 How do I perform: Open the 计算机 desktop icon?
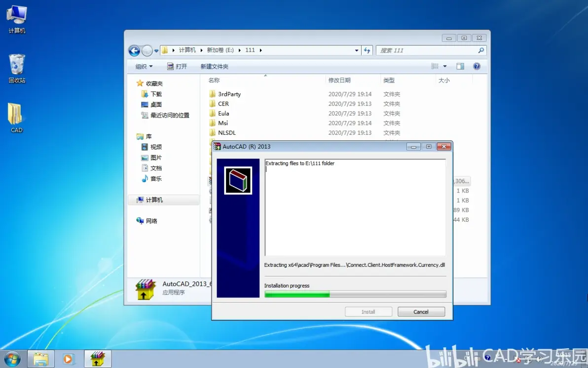17,19
